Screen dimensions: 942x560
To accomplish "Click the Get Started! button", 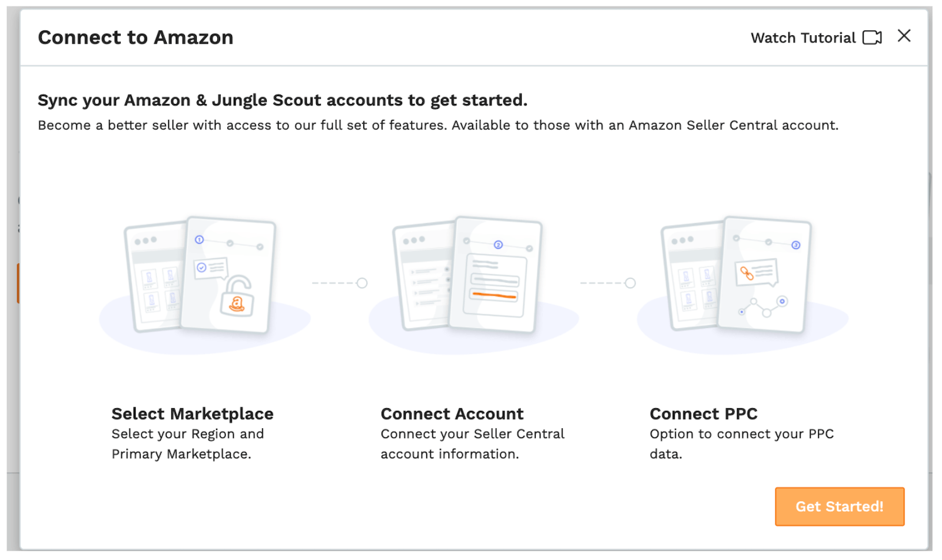I will coord(840,506).
